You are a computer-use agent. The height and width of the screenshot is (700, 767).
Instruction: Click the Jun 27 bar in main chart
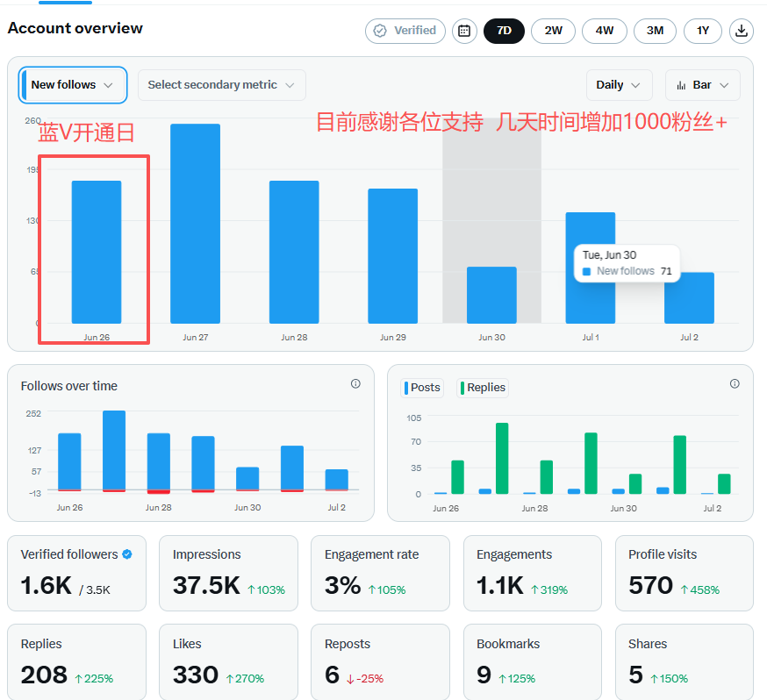pyautogui.click(x=195, y=224)
